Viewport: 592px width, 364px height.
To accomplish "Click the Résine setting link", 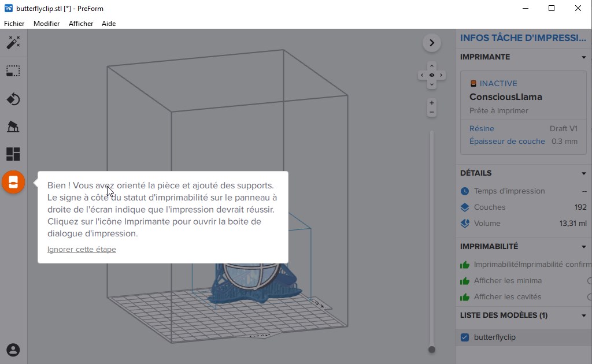I will (482, 129).
